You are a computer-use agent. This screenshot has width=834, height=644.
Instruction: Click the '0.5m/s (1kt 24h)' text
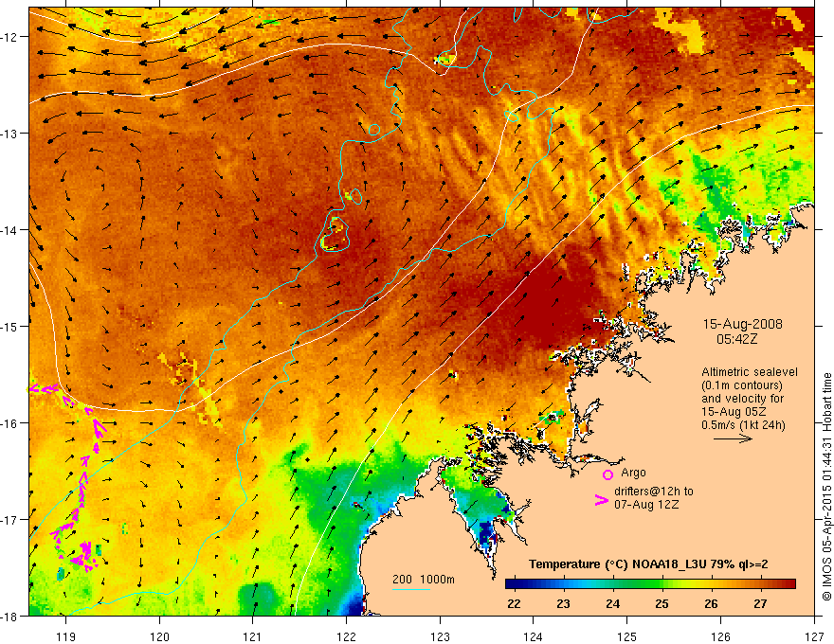coord(743,424)
